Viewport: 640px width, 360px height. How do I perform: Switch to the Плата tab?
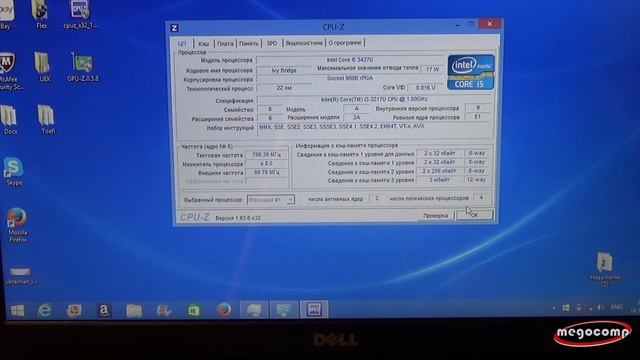(225, 43)
